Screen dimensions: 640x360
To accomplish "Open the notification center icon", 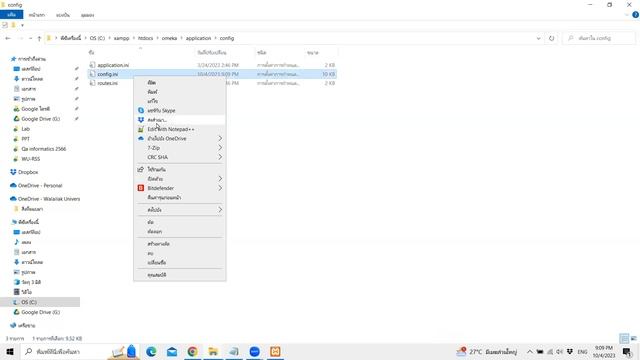I will 627,351.
